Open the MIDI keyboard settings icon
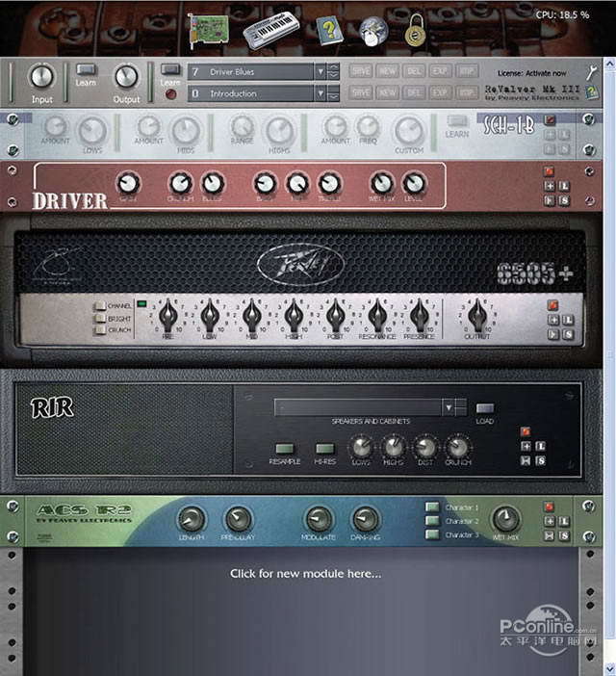Screen dimensions: 616x676 [x=270, y=30]
